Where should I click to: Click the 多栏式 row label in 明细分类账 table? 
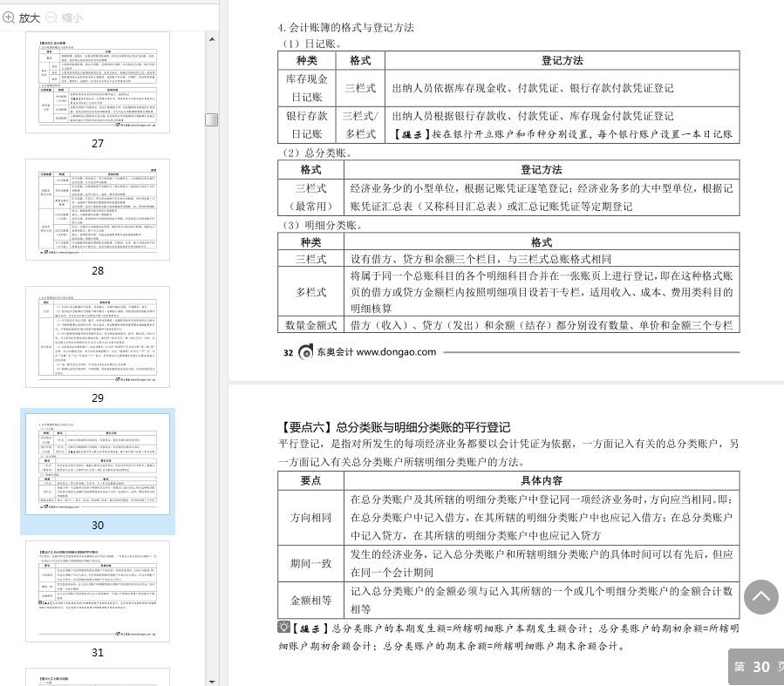(x=311, y=292)
